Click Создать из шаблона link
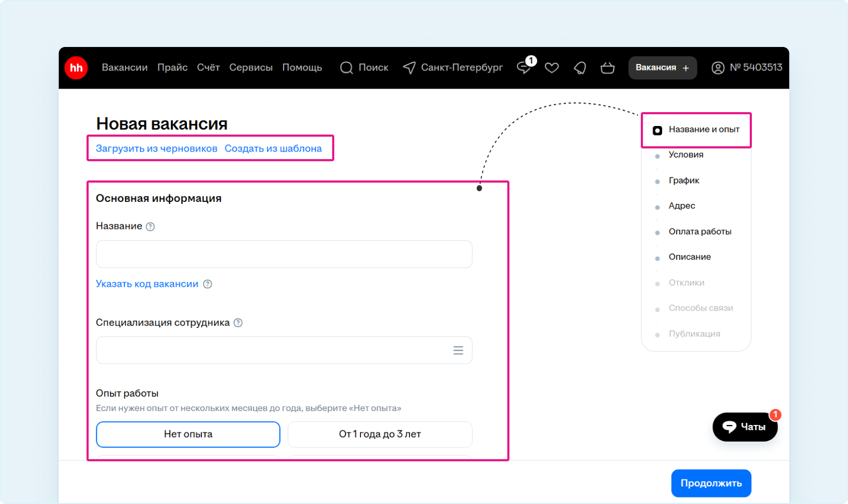 pos(273,148)
